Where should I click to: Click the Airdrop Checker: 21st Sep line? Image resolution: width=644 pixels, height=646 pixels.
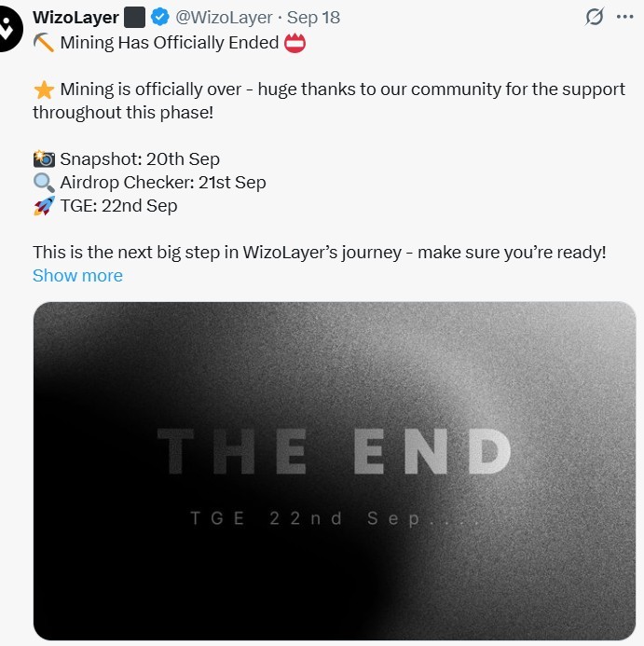[x=163, y=183]
